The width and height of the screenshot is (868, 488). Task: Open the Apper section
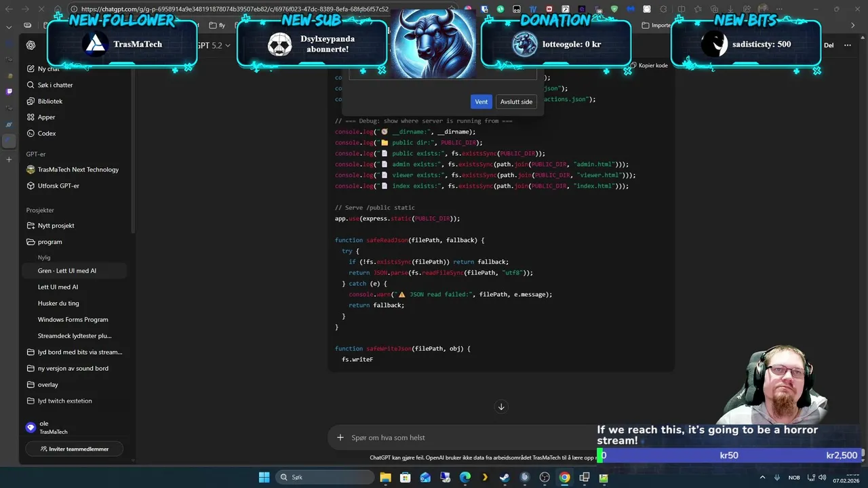pyautogui.click(x=41, y=117)
